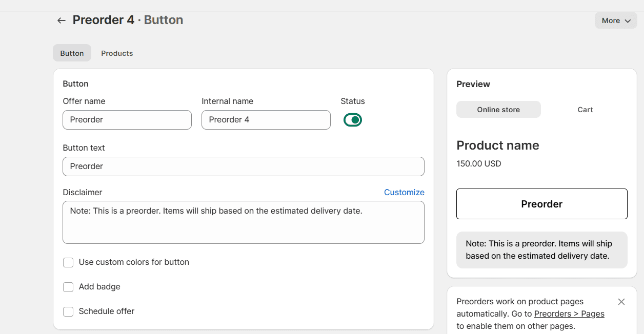Open the More menu

[x=616, y=20]
